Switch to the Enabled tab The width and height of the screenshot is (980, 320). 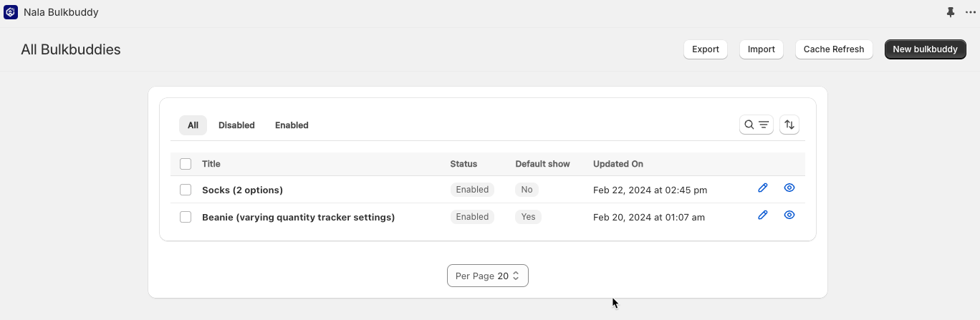click(x=292, y=125)
